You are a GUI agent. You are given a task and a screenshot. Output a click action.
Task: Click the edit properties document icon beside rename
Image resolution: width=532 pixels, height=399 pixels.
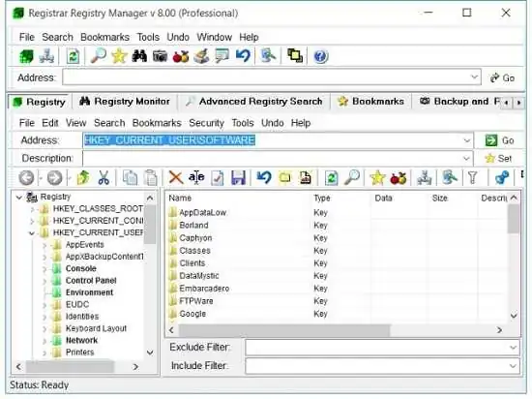217,177
